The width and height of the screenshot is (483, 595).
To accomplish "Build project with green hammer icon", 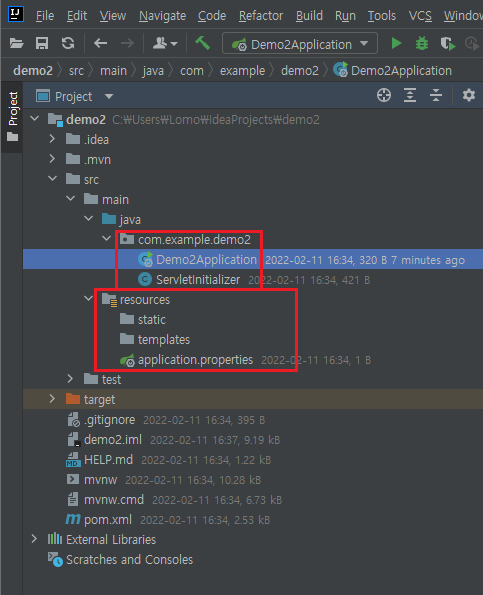I will click(203, 43).
